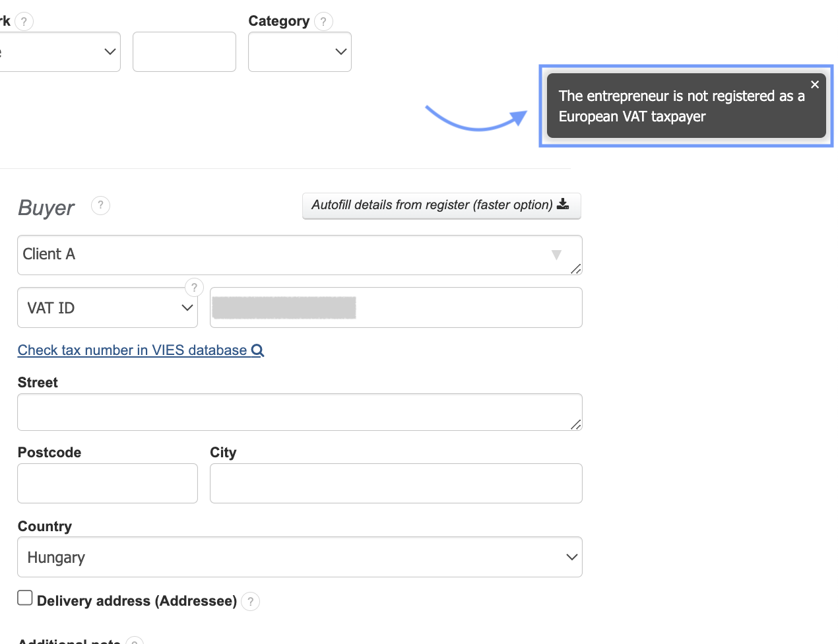Click into the Postcode input field
This screenshot has height=644, width=838.
coord(108,484)
